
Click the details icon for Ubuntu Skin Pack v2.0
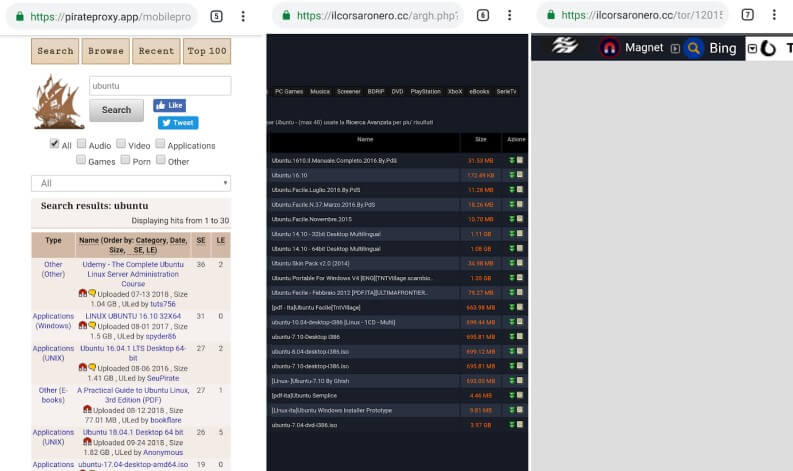[x=519, y=263]
